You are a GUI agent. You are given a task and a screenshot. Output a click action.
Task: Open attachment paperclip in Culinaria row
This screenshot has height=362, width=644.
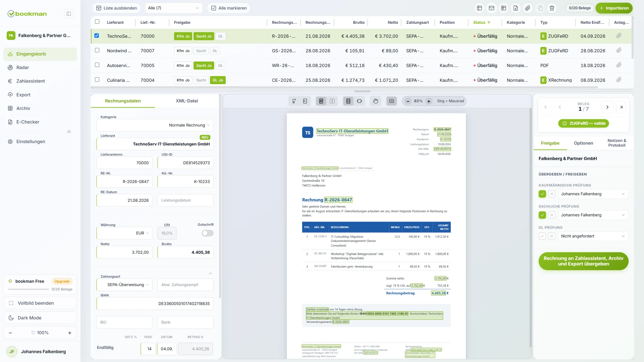tap(619, 80)
